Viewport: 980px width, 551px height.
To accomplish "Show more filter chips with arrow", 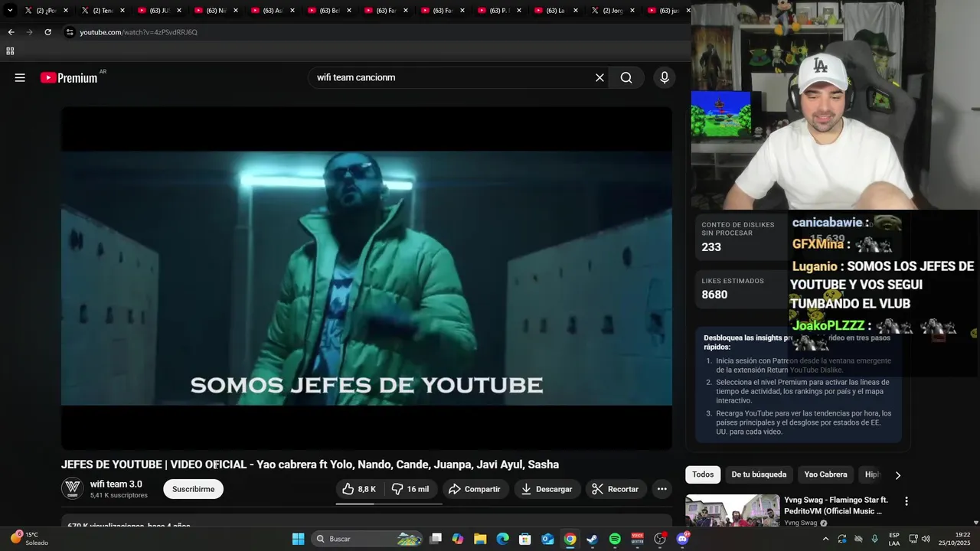I will tap(897, 475).
